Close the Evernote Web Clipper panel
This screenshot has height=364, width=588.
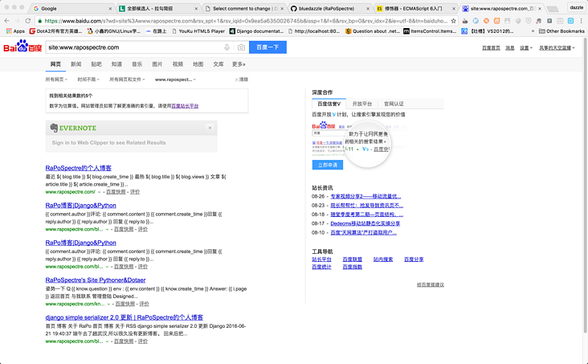coord(210,128)
